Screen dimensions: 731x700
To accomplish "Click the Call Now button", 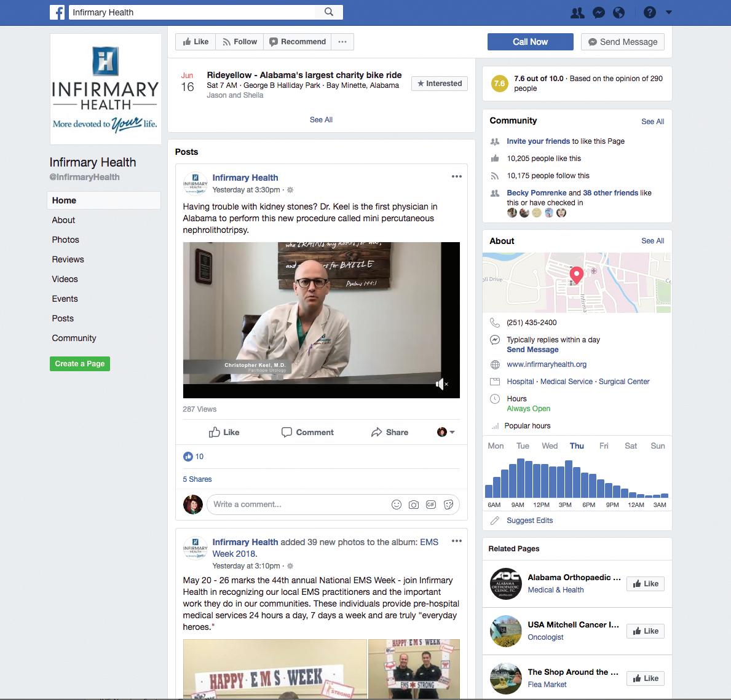I will pyautogui.click(x=530, y=41).
